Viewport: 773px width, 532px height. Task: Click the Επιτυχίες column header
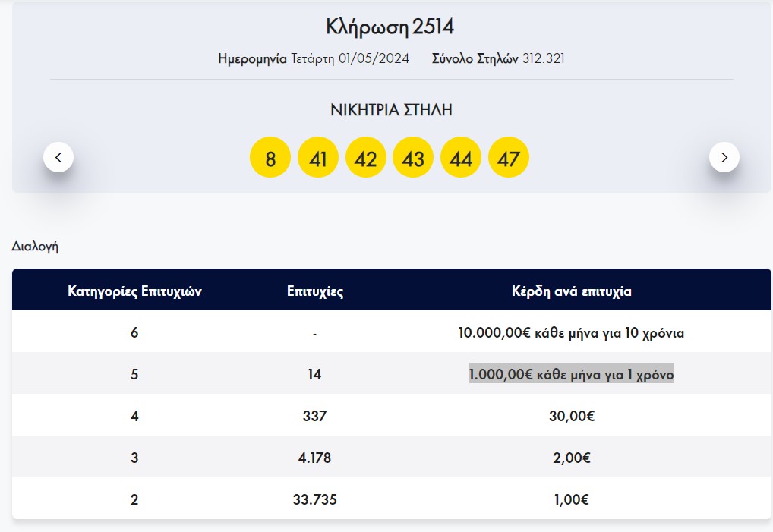(x=315, y=291)
